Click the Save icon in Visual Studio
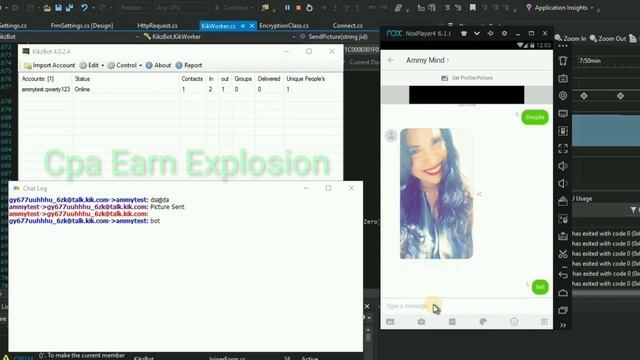The image size is (640, 360). coord(58,8)
